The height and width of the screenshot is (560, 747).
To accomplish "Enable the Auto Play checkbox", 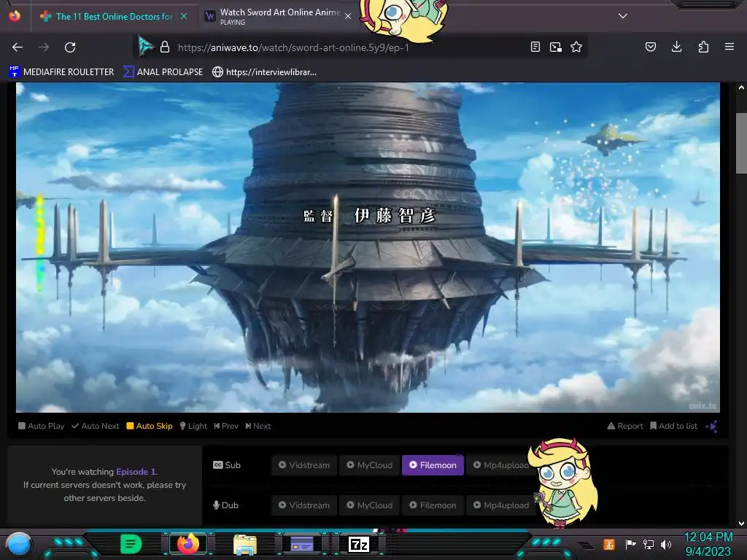I will click(x=41, y=426).
